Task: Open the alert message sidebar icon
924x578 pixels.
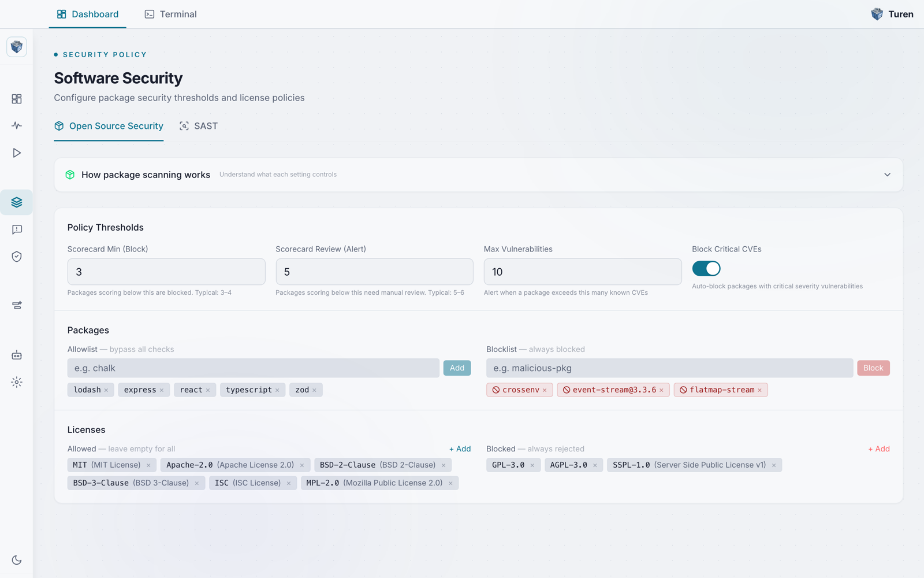Action: 17,229
